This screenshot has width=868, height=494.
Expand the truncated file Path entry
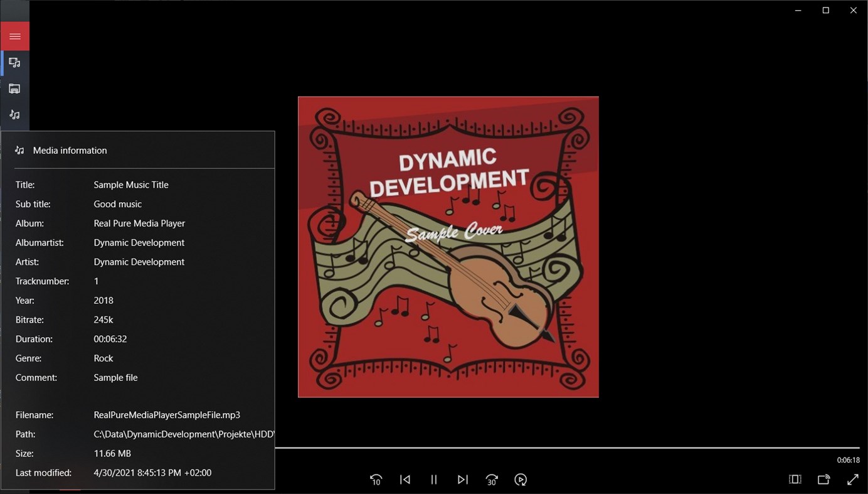point(184,434)
